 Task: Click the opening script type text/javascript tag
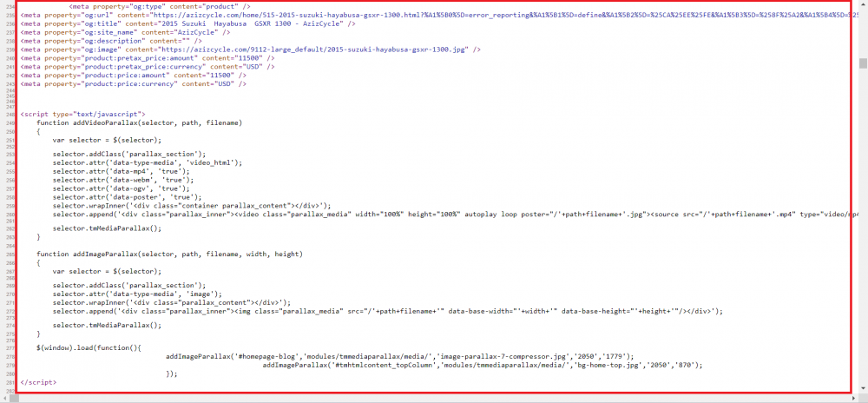[82, 114]
